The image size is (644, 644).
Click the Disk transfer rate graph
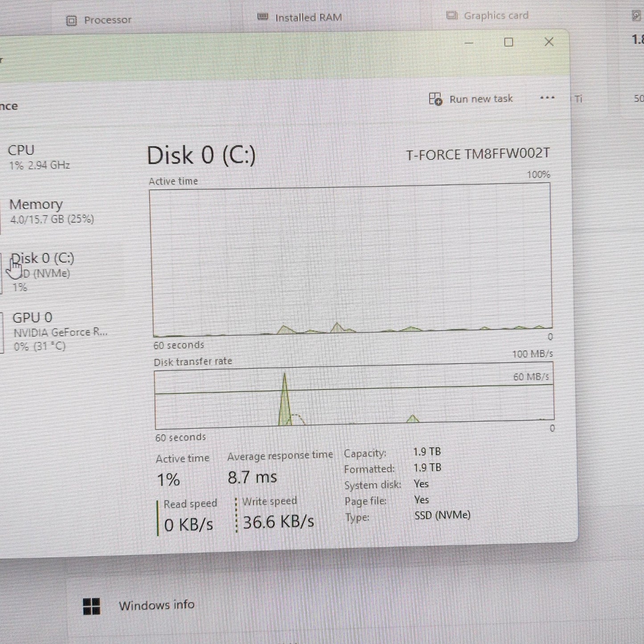point(354,395)
